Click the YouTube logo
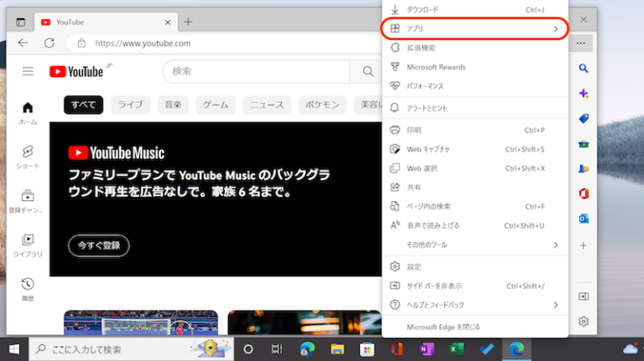This screenshot has width=644, height=361. click(76, 71)
